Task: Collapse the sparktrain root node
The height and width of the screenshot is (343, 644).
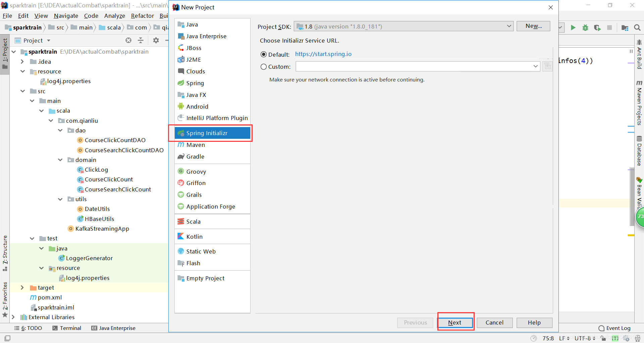Action: point(14,52)
